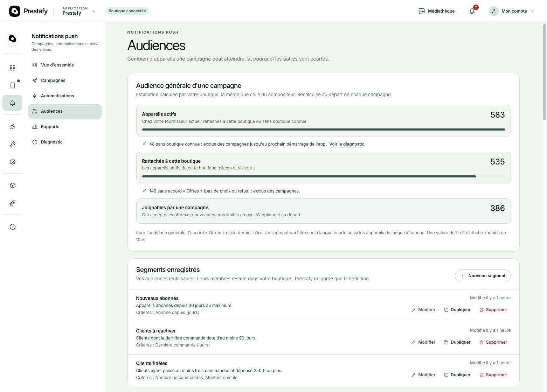Viewport: 547px width, 392px height.
Task: Open the notifications bell with the red badge
Action: pos(472,11)
